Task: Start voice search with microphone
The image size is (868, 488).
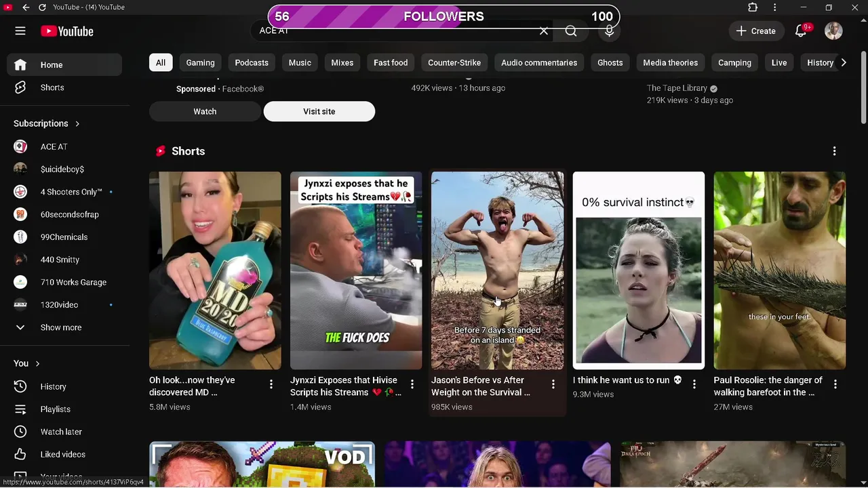Action: point(609,31)
